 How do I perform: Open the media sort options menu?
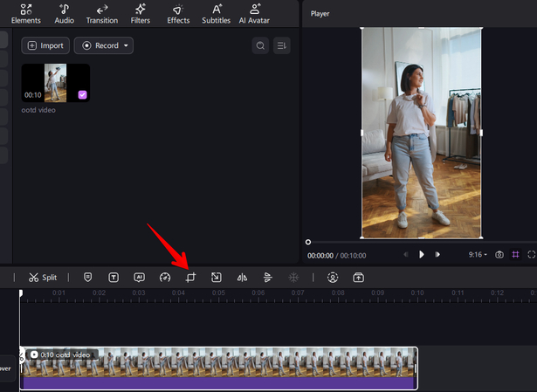pos(281,45)
